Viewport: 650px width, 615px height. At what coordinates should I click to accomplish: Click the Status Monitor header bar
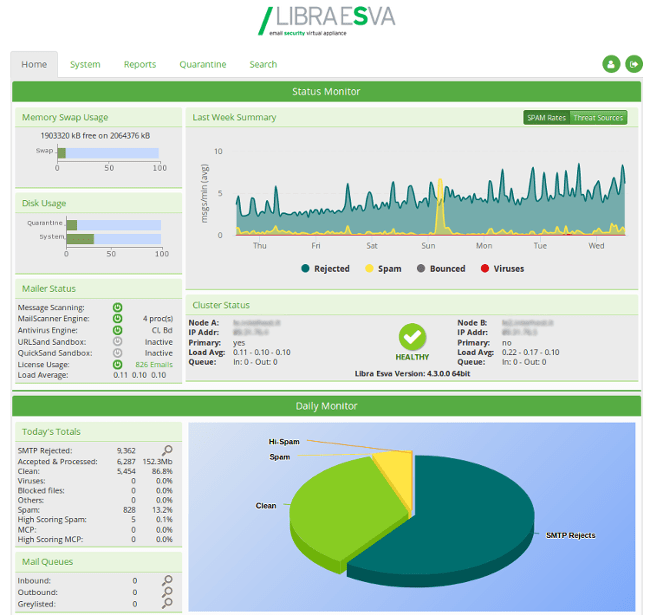pyautogui.click(x=326, y=92)
